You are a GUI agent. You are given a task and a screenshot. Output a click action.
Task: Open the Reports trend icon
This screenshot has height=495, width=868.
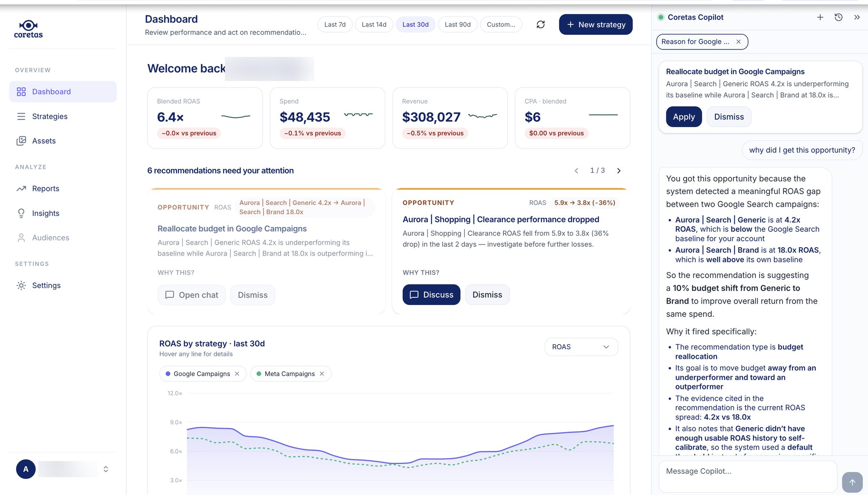[21, 188]
